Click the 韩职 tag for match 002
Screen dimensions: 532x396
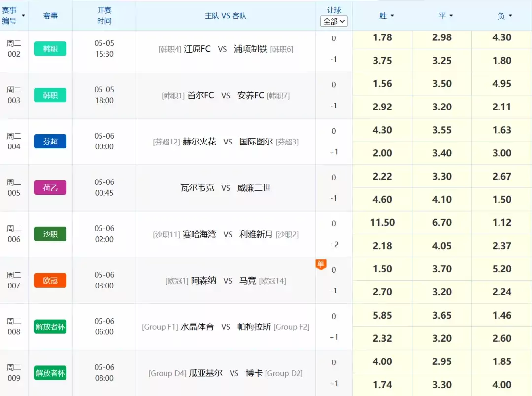click(50, 49)
